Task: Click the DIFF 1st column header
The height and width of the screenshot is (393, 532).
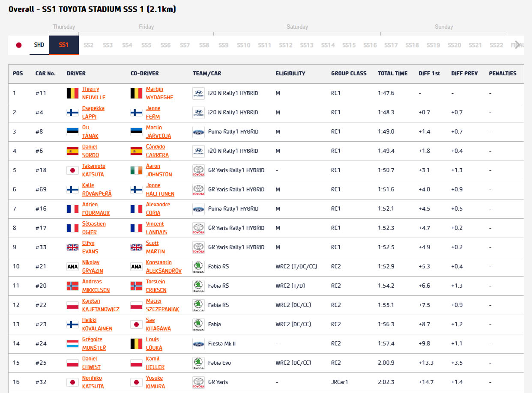Action: (x=429, y=74)
